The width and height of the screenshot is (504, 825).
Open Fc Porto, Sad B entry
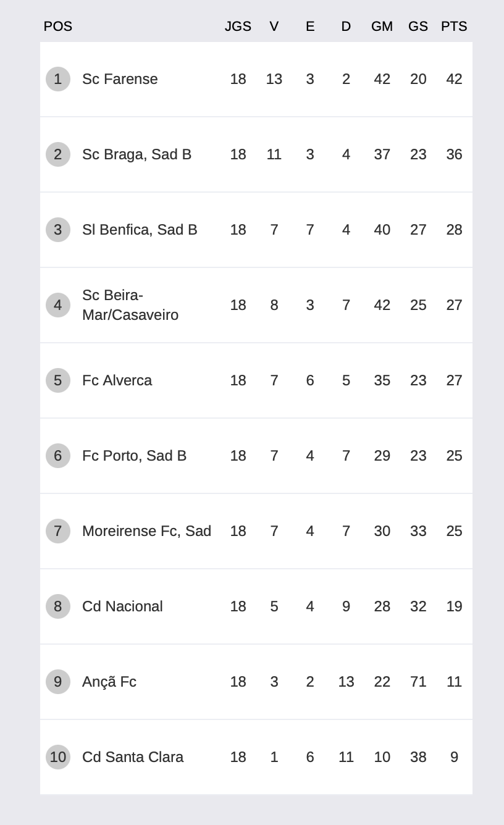[x=134, y=456]
